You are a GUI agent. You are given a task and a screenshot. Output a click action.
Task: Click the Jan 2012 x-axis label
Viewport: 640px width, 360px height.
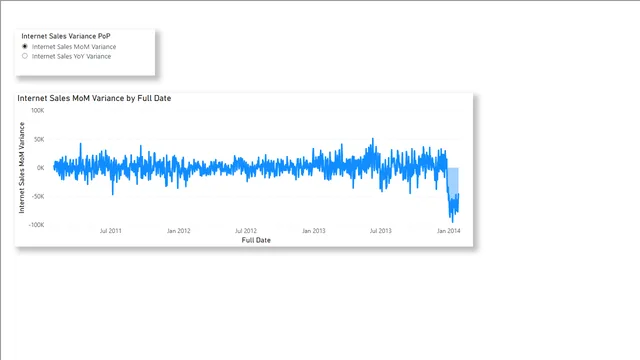pos(178,231)
